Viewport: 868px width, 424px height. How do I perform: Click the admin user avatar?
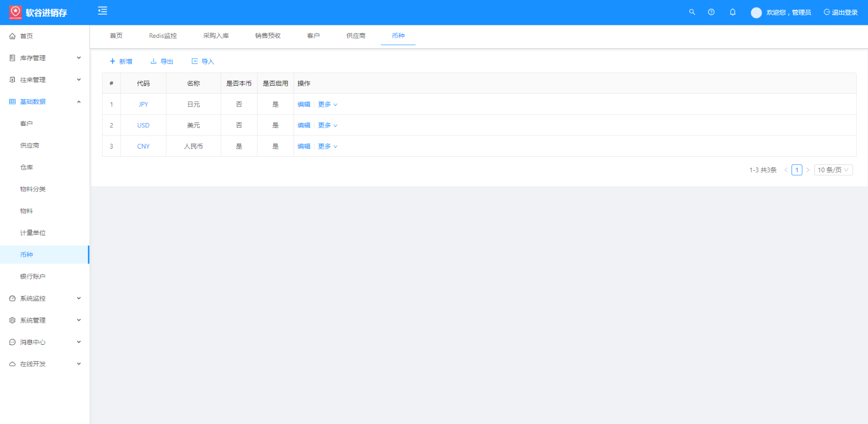tap(756, 12)
